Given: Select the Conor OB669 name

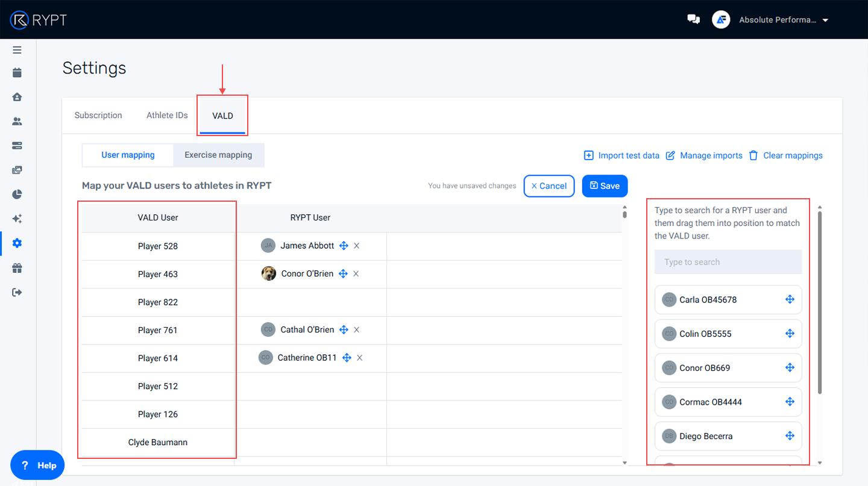Looking at the screenshot, I should pos(705,367).
